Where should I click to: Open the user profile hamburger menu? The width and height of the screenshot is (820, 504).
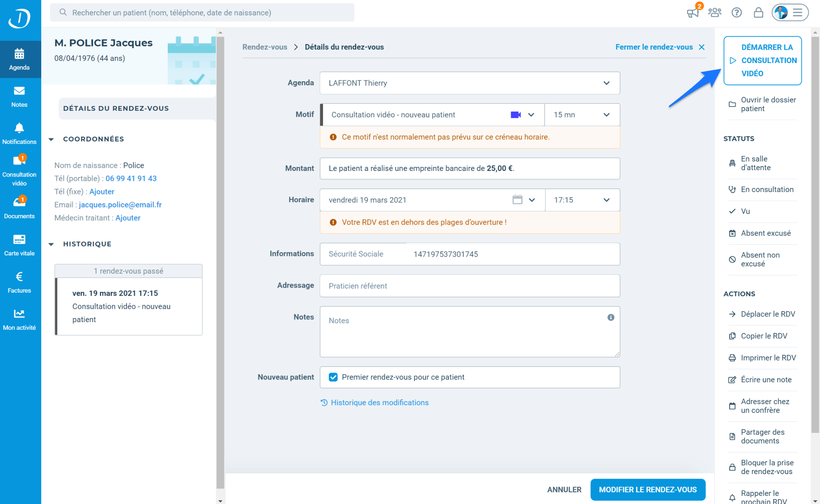click(x=797, y=13)
